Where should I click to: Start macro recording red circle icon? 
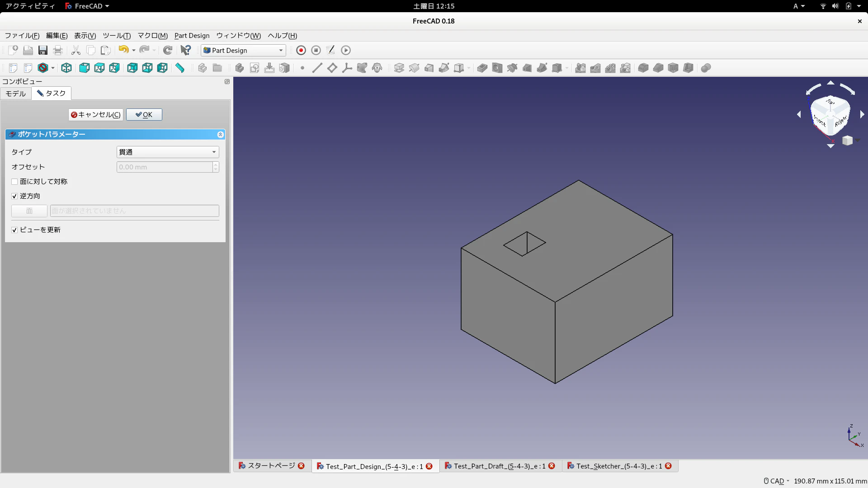pyautogui.click(x=301, y=50)
